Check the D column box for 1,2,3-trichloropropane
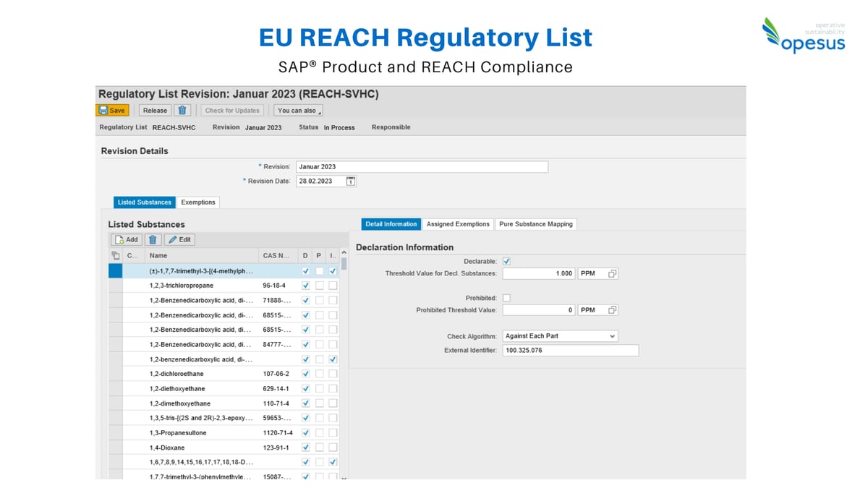Screen dimensions: 868x488 click(x=305, y=285)
